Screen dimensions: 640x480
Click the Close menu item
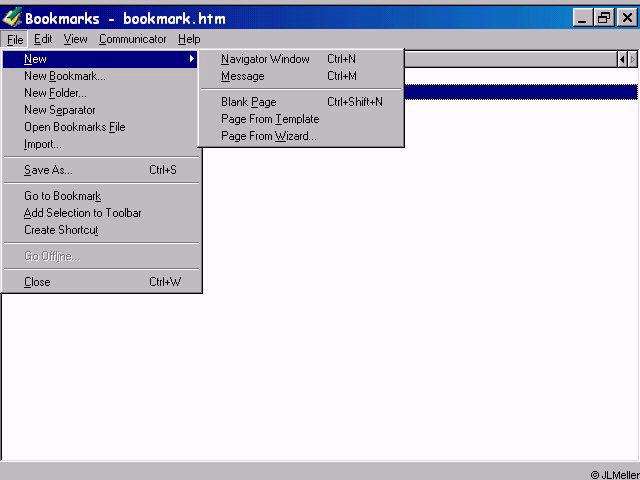pyautogui.click(x=100, y=282)
